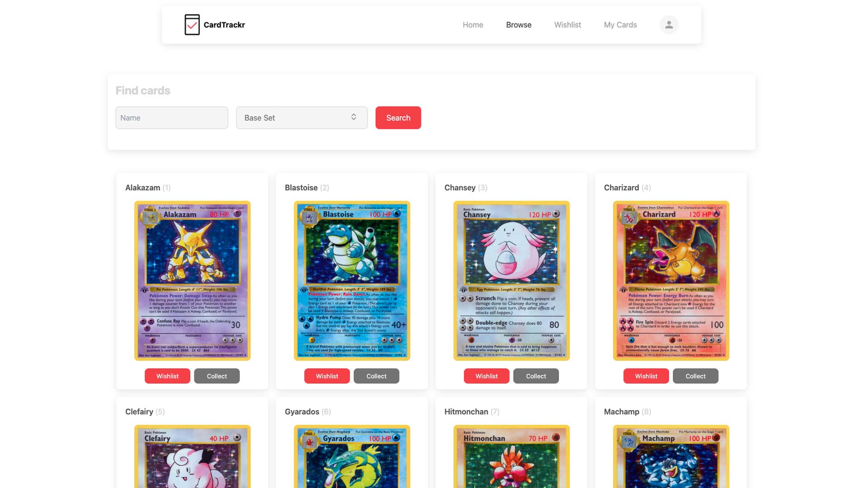Image resolution: width=868 pixels, height=488 pixels.
Task: Open the Charizard card image
Action: coord(671,281)
